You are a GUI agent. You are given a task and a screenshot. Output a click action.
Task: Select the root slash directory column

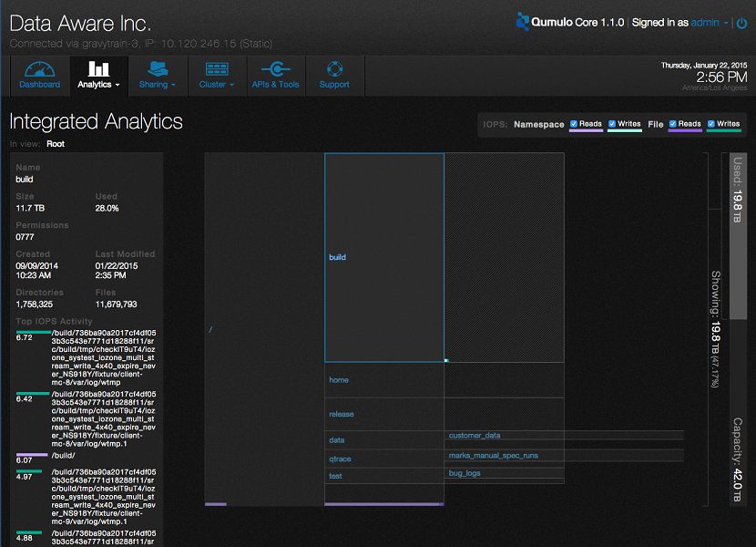[x=264, y=329]
